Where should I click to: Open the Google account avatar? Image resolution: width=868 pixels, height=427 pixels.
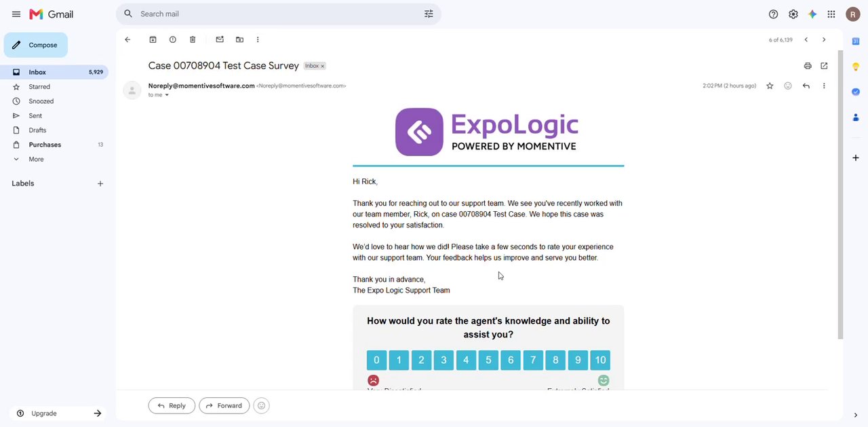point(852,14)
